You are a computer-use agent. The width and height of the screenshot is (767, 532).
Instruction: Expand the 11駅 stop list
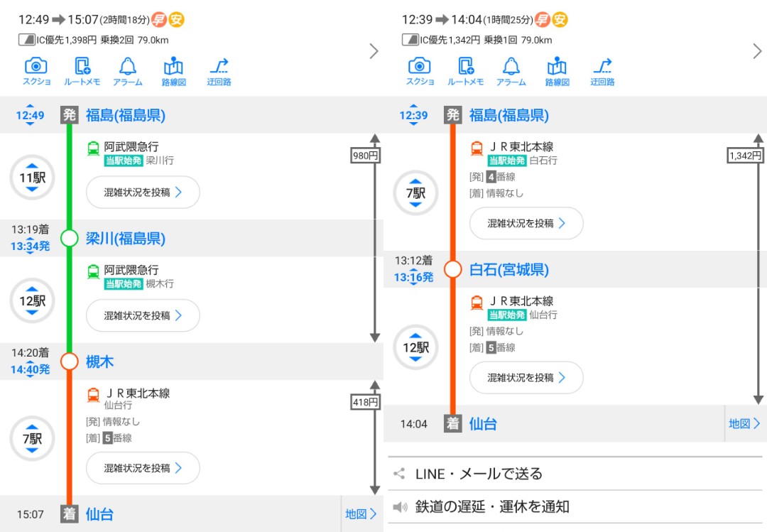(x=32, y=178)
